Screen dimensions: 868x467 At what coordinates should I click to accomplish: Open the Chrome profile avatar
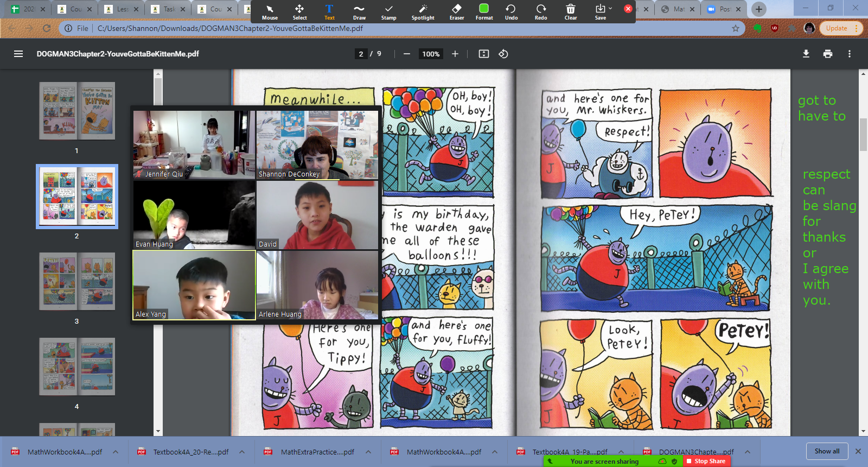tap(809, 28)
